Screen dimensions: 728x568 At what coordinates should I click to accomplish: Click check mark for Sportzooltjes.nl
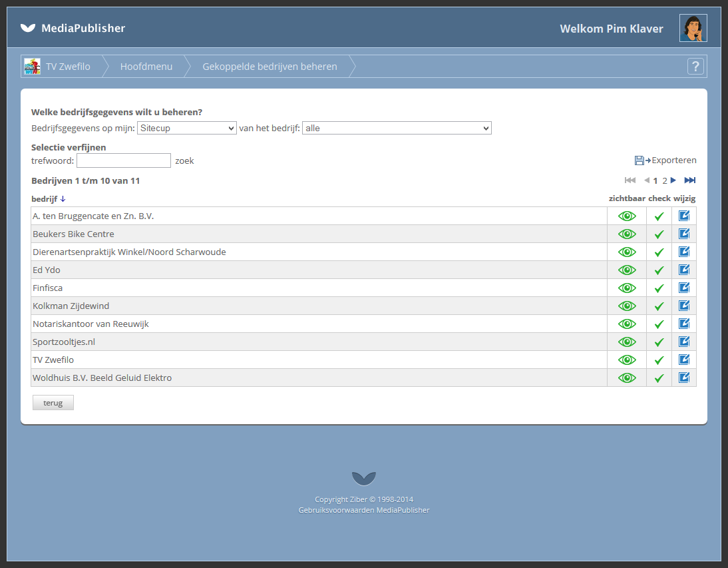(x=659, y=342)
